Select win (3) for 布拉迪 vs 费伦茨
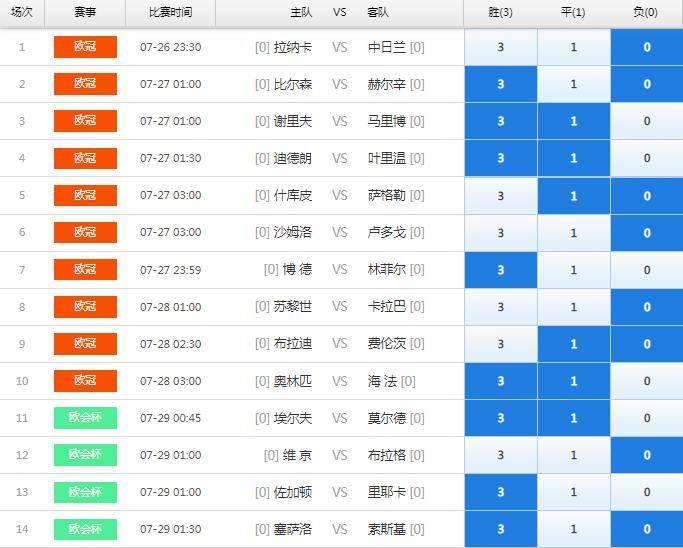This screenshot has height=548, width=683. click(x=500, y=344)
